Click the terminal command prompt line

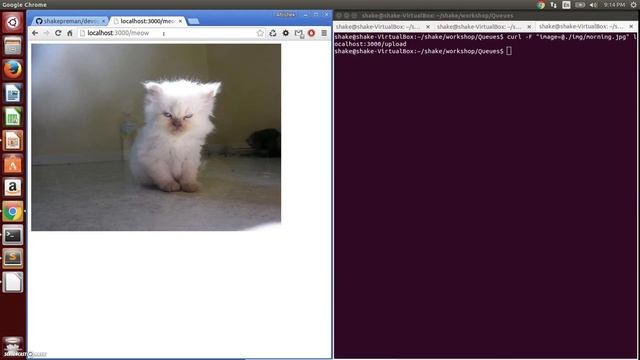click(423, 51)
